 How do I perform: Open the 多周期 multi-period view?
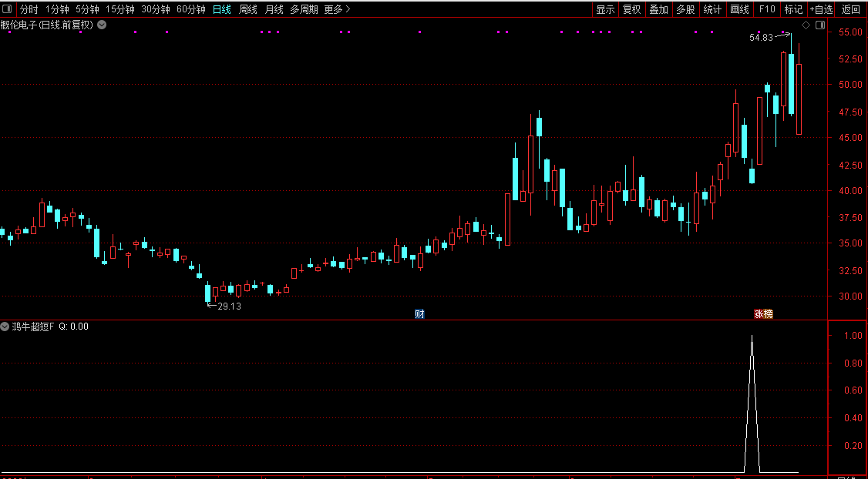pos(304,9)
